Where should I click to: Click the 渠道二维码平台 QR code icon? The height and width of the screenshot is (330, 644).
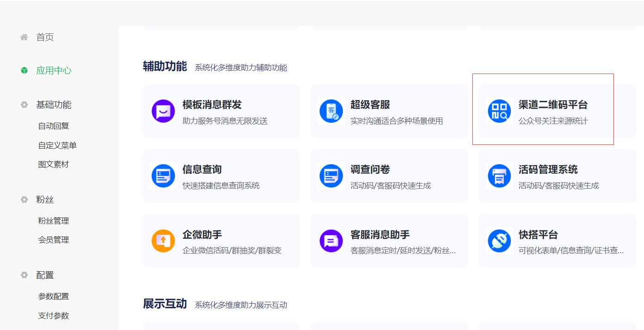point(499,111)
